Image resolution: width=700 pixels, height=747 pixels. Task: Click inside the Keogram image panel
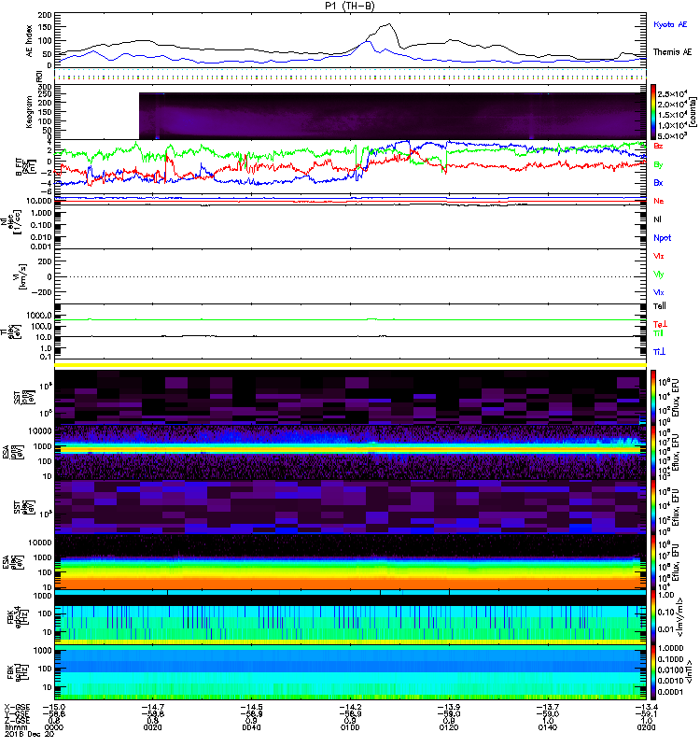(x=392, y=116)
